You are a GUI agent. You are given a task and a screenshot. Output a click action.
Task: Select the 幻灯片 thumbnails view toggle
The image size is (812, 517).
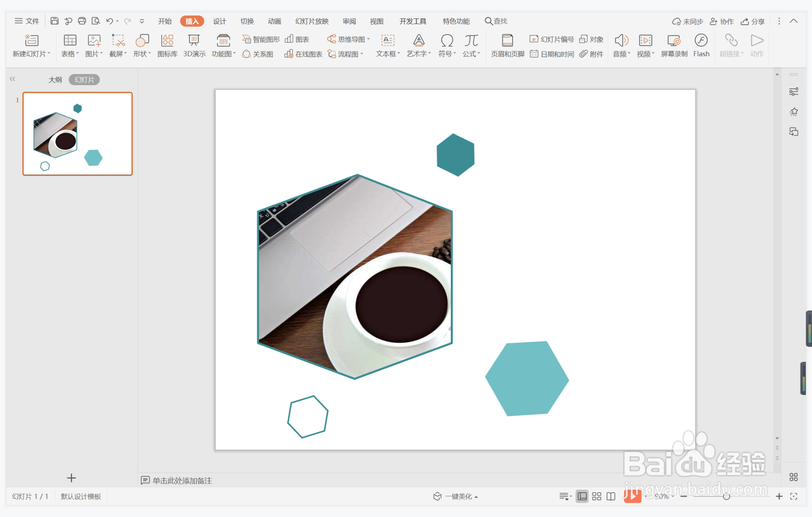pyautogui.click(x=84, y=79)
